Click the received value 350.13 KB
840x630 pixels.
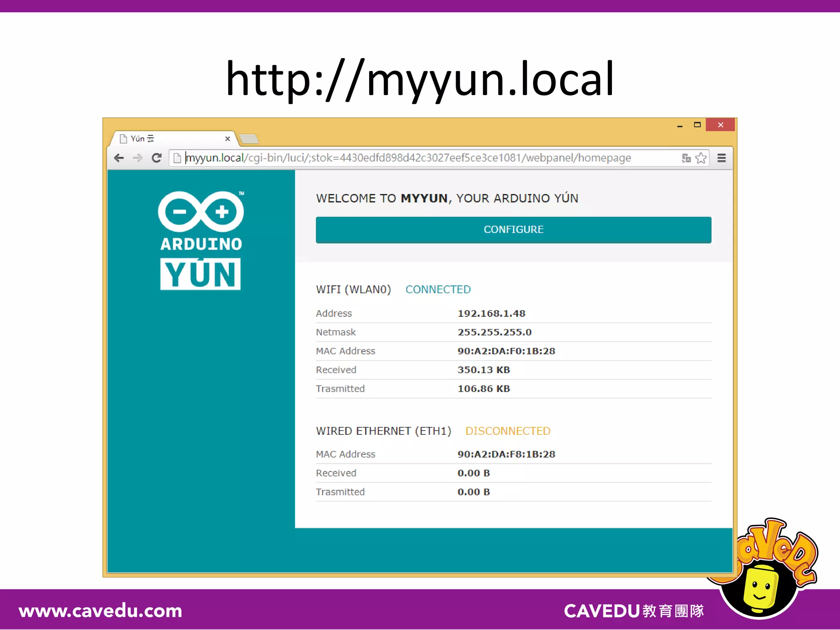pos(484,370)
